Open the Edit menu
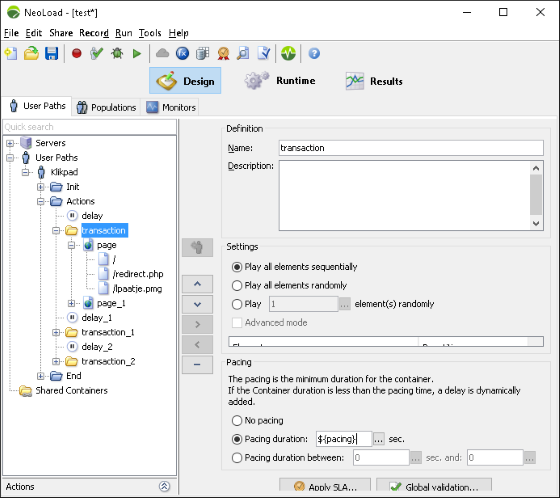The width and height of the screenshot is (560, 498). pos(34,33)
